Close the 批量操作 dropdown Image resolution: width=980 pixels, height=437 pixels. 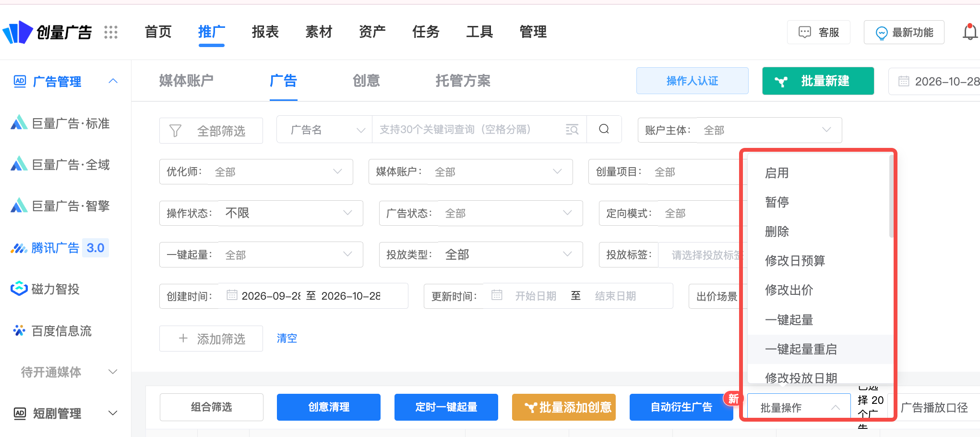pos(799,407)
